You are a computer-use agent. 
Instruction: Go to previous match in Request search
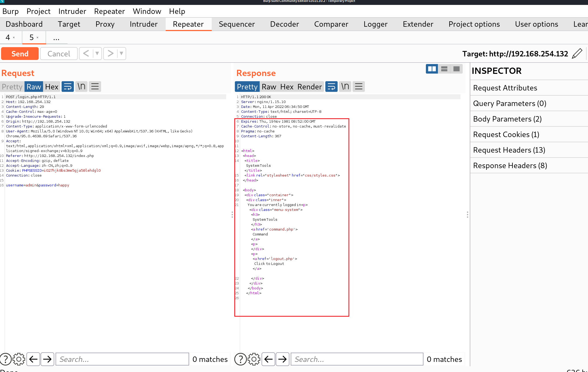(33, 359)
